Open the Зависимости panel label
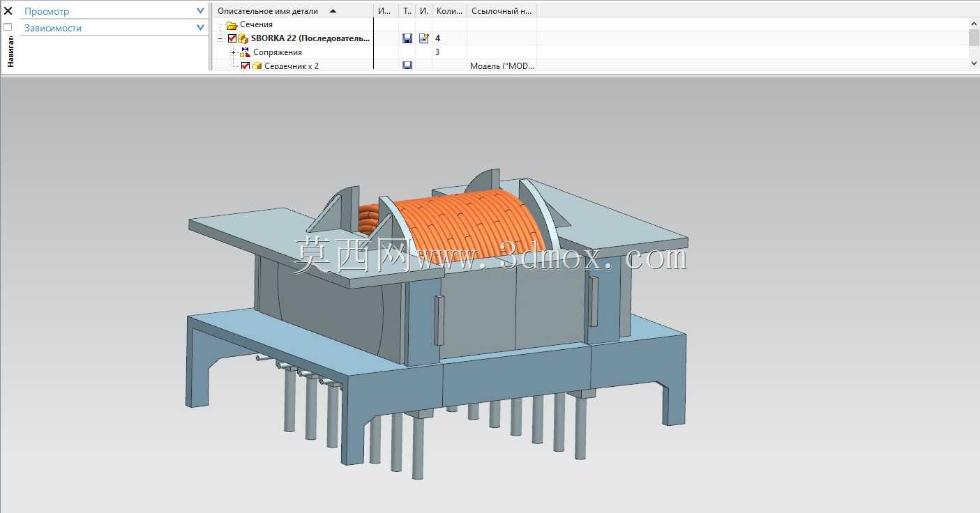Screen dimensions: 980x513 click(53, 28)
